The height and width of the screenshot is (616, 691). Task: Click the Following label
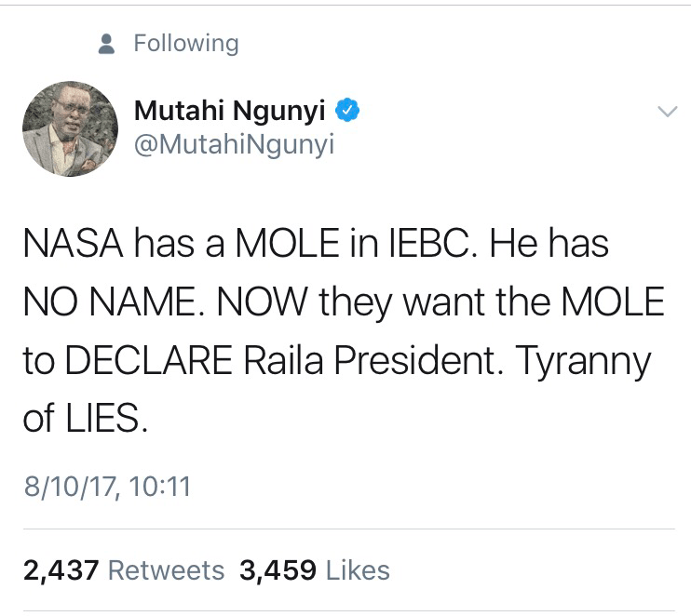pos(186,44)
